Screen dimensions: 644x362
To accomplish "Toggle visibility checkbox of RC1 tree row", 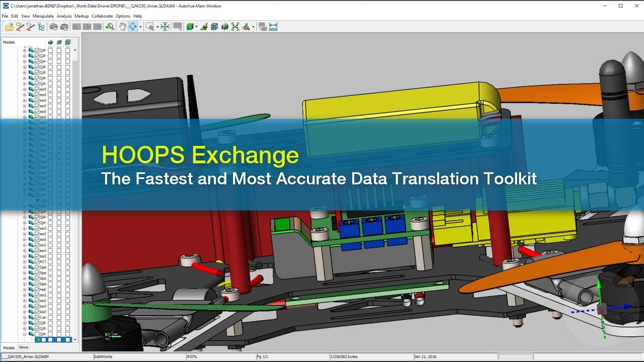I will click(x=37, y=262).
